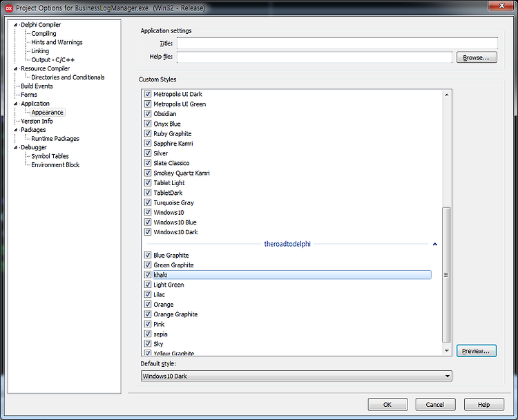
Task: Open Help for project options
Action: coord(484,405)
